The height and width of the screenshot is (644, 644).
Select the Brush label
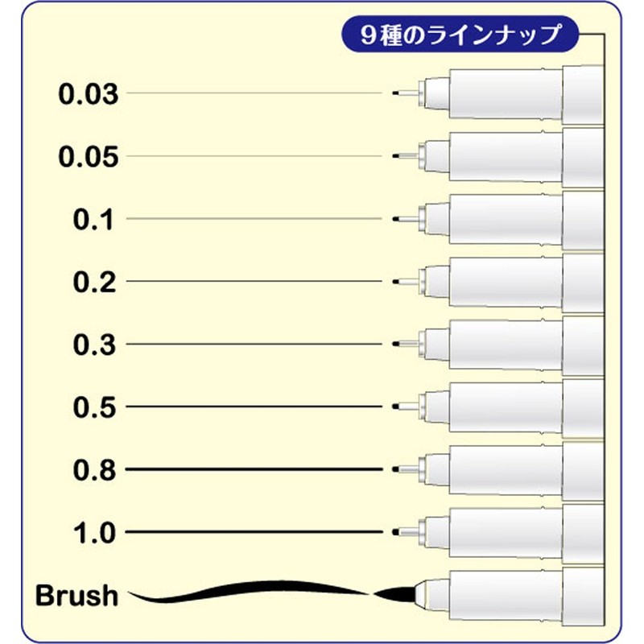(77, 596)
